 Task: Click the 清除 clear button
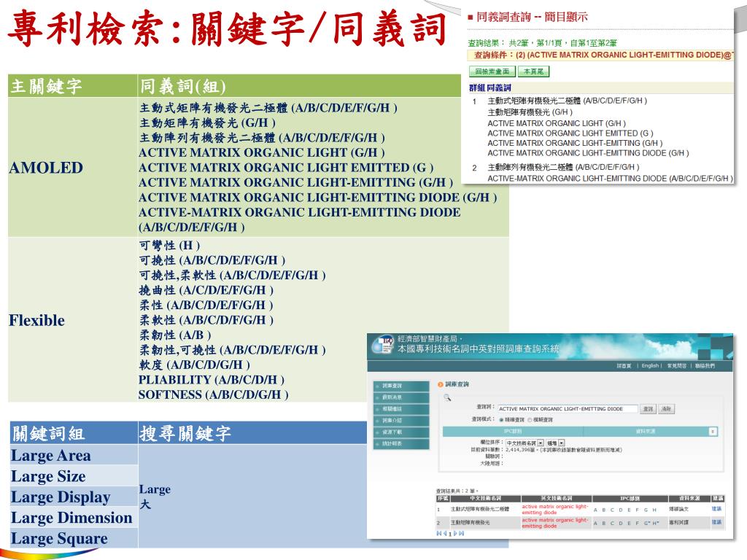pos(666,409)
